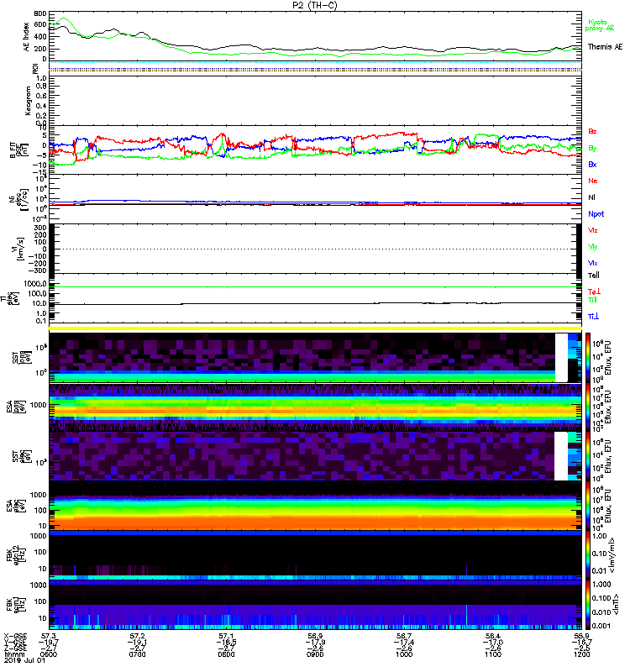Click the blue Bx legend label
Screen dimensions: 630x672
tap(592, 165)
